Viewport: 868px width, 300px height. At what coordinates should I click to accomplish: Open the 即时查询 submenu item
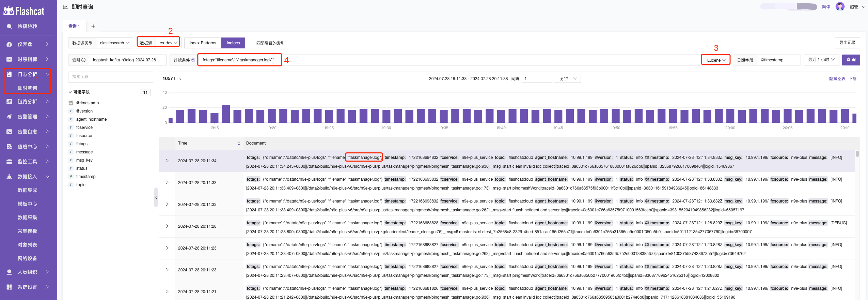(27, 88)
